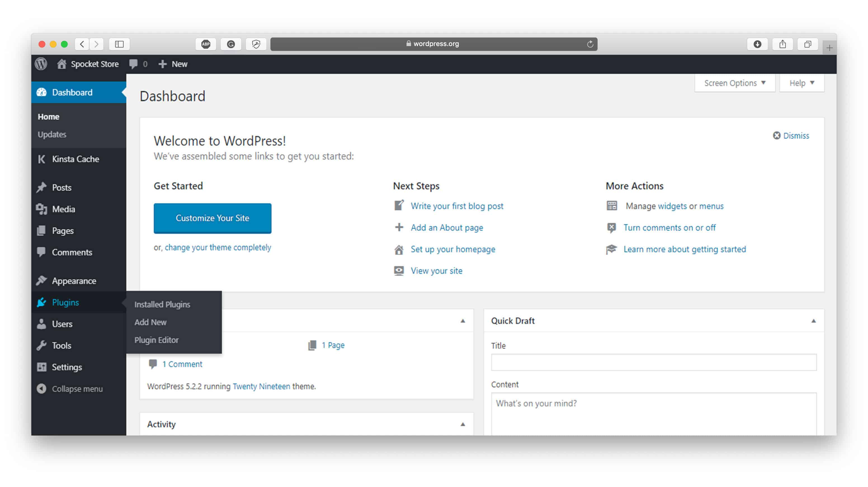868x487 pixels.
Task: Click the Users person icon
Action: tap(41, 324)
